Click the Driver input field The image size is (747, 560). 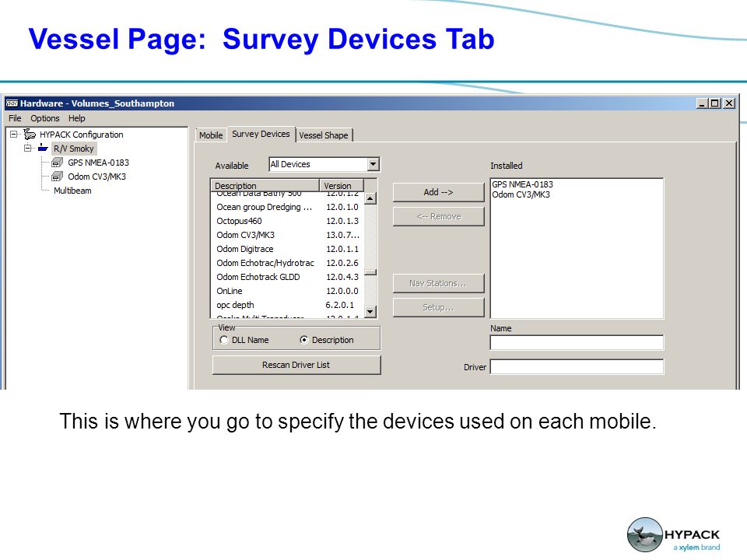[577, 366]
